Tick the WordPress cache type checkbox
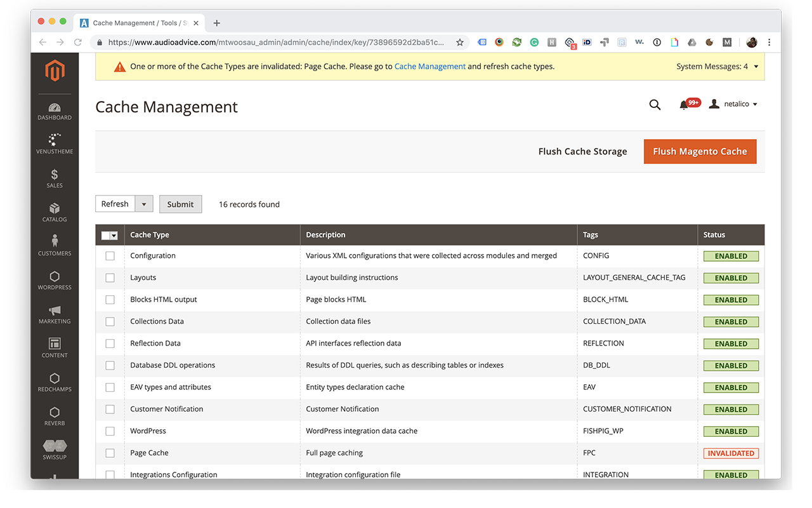This screenshot has width=812, height=508. click(x=110, y=431)
